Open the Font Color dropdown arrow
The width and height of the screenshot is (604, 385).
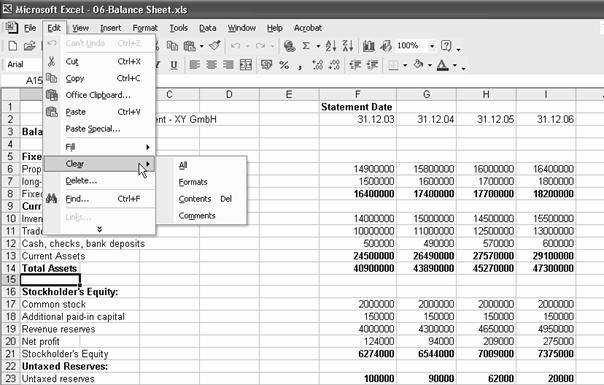pyautogui.click(x=455, y=65)
